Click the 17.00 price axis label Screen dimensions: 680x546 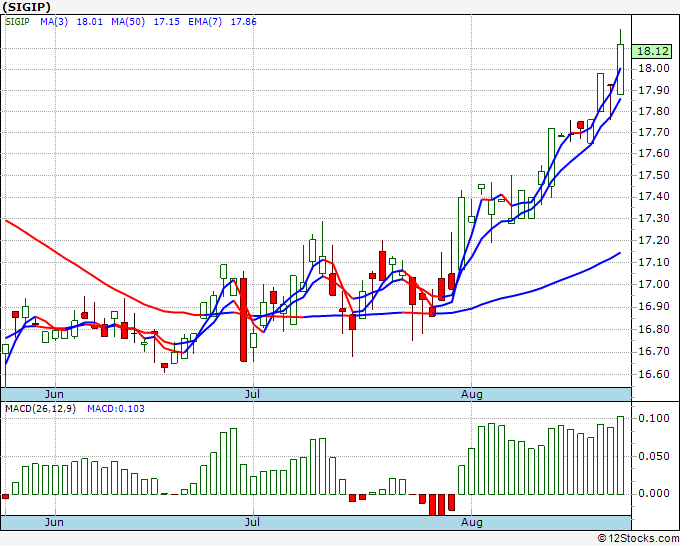654,284
